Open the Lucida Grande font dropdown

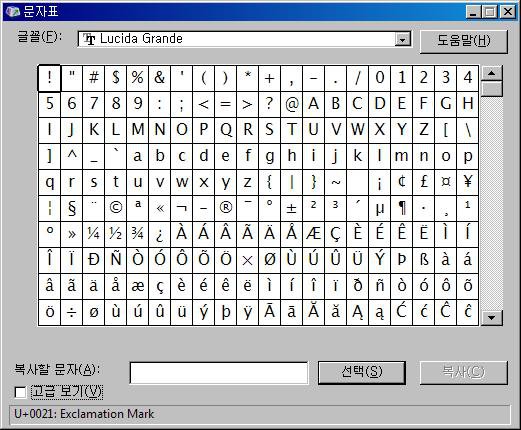[x=402, y=40]
